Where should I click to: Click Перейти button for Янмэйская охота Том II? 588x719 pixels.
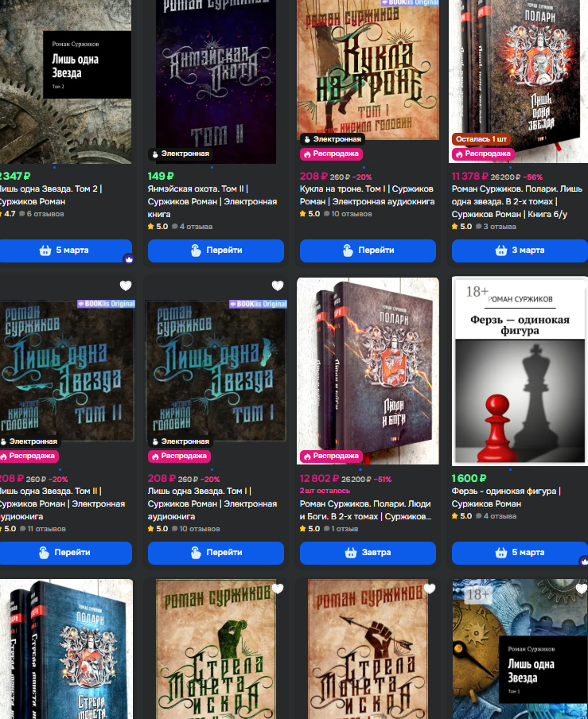[x=216, y=251]
